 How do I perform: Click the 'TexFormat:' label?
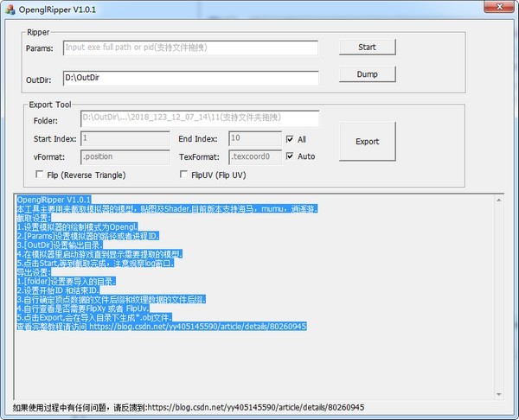tap(199, 157)
